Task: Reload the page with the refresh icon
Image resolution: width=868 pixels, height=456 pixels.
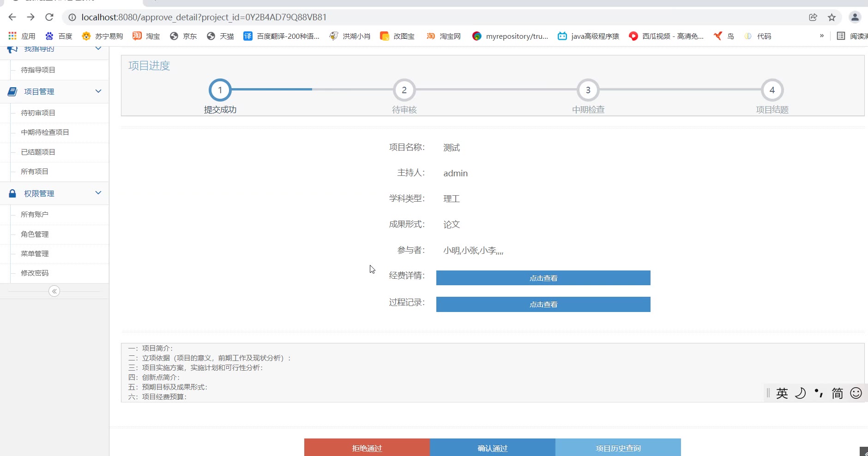Action: click(x=49, y=17)
